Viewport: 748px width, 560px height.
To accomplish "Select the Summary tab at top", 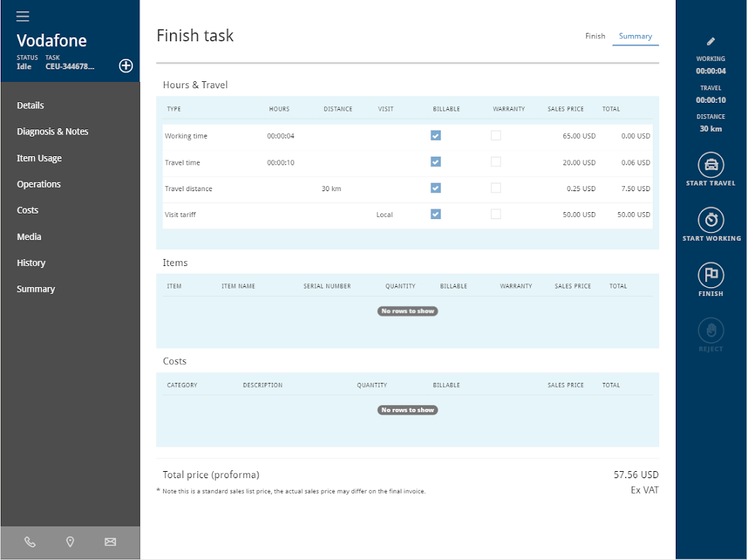I will (x=635, y=36).
